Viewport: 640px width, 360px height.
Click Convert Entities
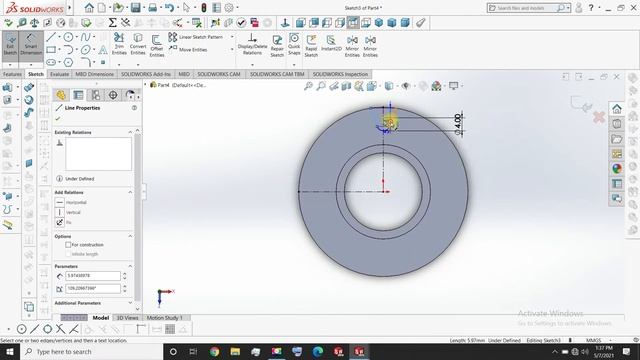click(x=138, y=44)
